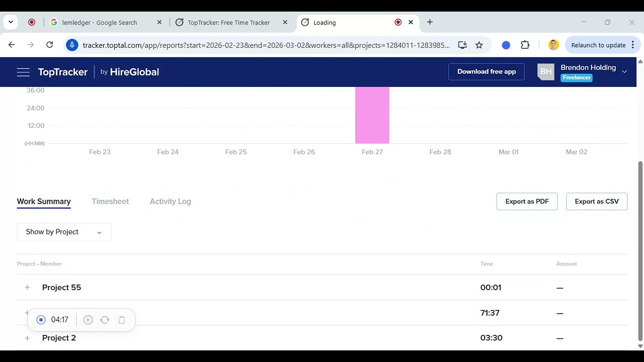This screenshot has width=644, height=362.
Task: Click the Project 55 name
Action: [x=61, y=288]
